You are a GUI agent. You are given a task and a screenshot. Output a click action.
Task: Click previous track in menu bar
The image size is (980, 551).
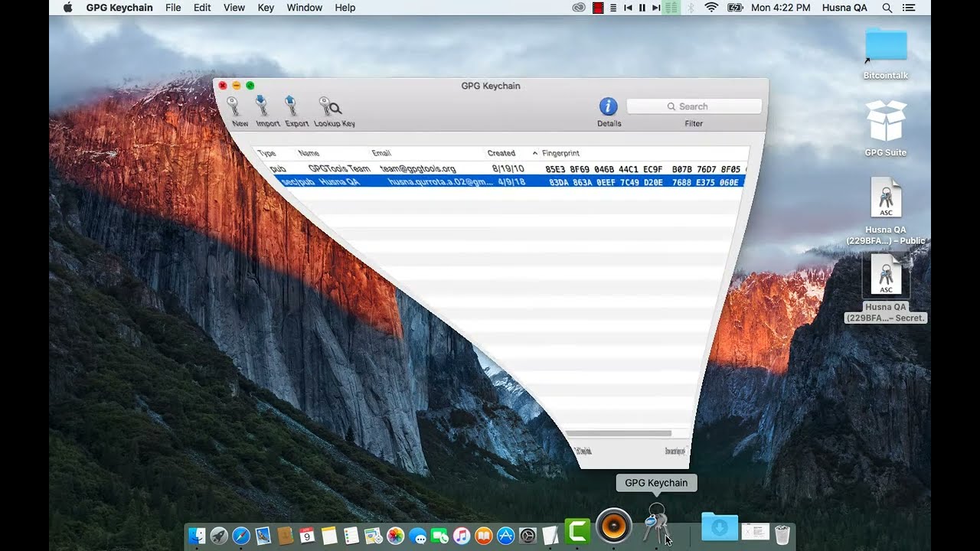click(x=628, y=8)
